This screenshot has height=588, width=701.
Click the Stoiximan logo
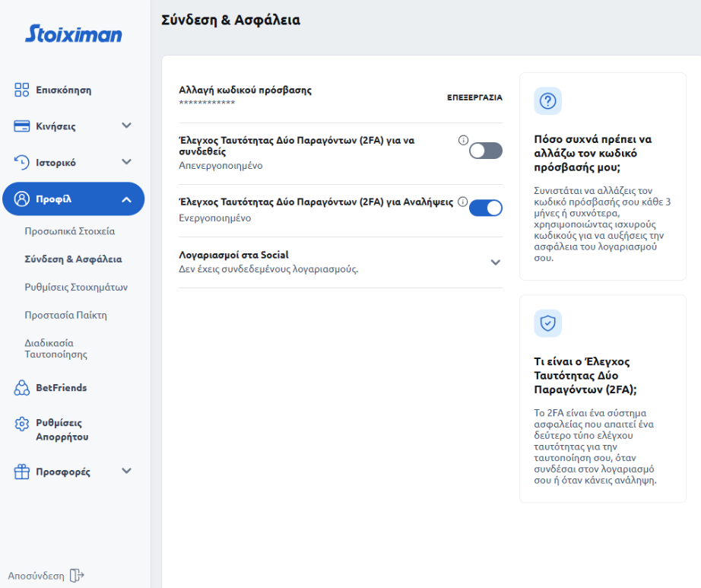click(x=73, y=34)
